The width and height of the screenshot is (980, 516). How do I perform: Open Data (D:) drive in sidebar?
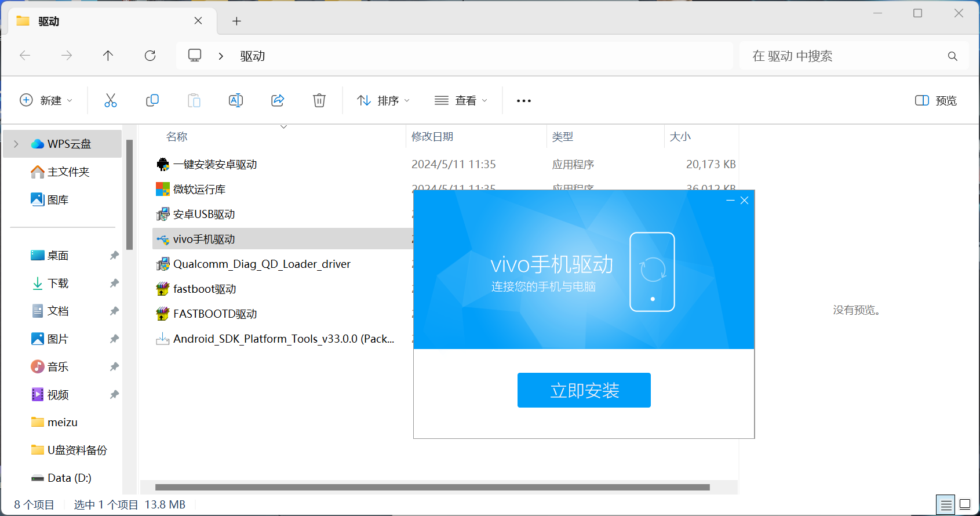tap(63, 478)
